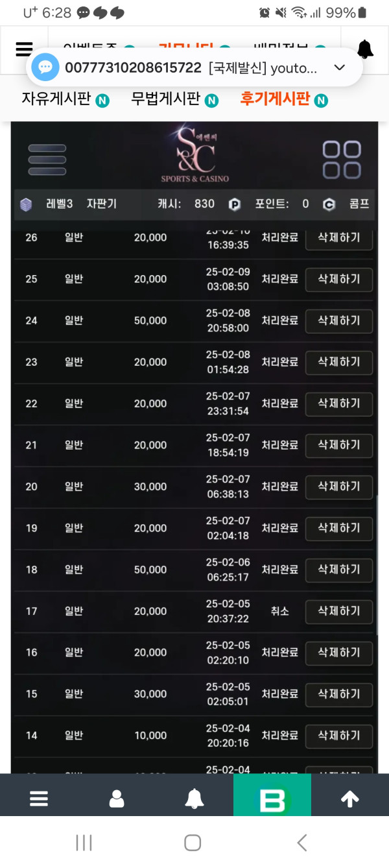This screenshot has height=868, width=389.
Task: Delete the cancelled entry number 17
Action: pyautogui.click(x=339, y=611)
